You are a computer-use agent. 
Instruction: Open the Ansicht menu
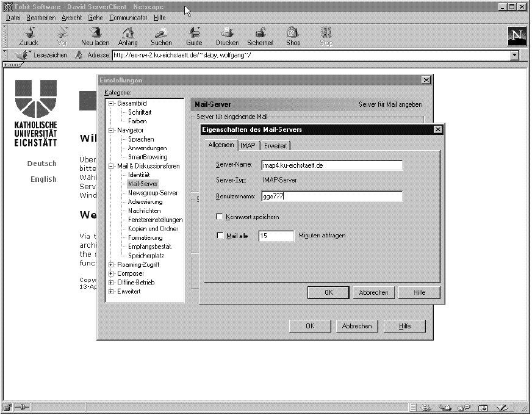click(x=71, y=18)
